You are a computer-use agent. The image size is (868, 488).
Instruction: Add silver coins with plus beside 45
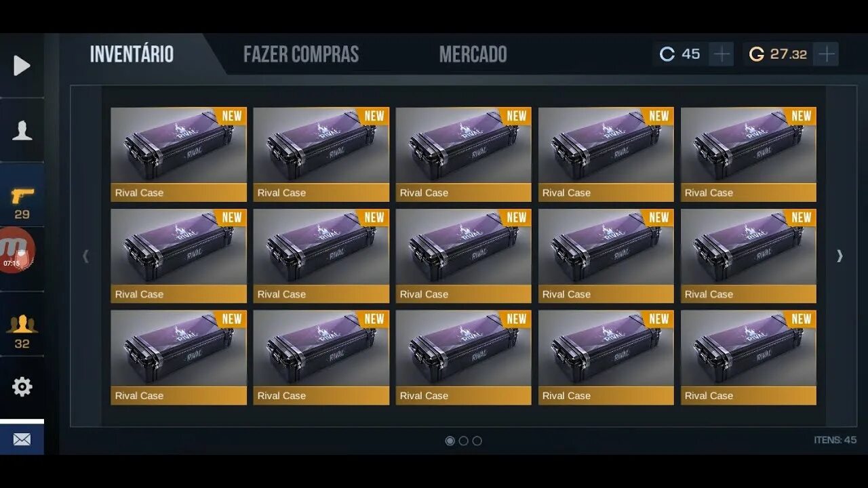click(x=722, y=54)
